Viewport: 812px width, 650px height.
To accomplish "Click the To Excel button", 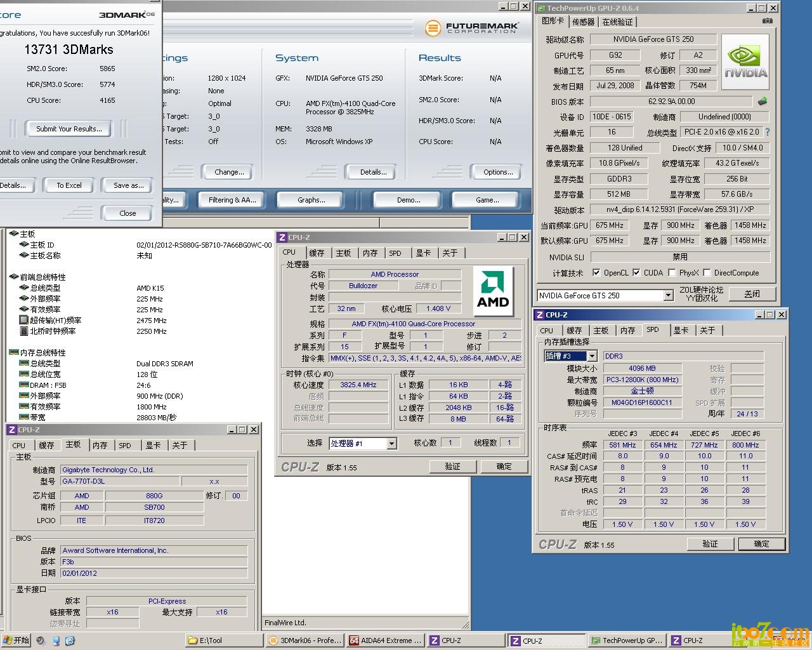I will click(x=69, y=185).
